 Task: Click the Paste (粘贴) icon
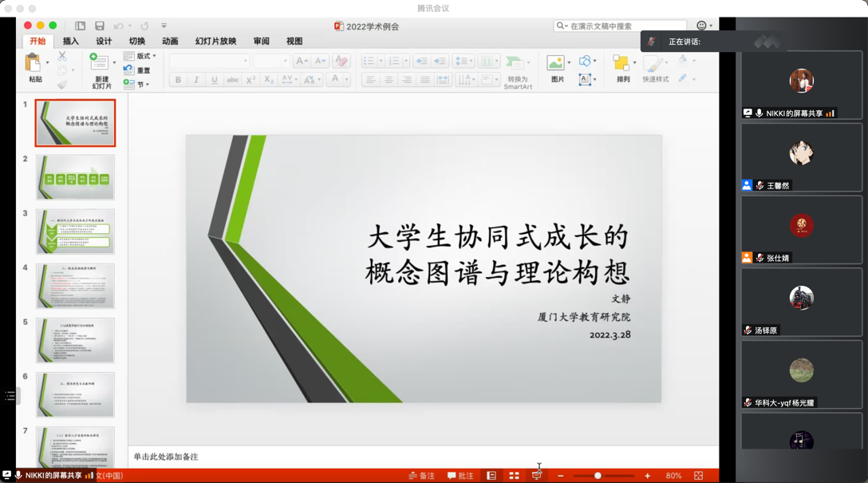point(34,64)
